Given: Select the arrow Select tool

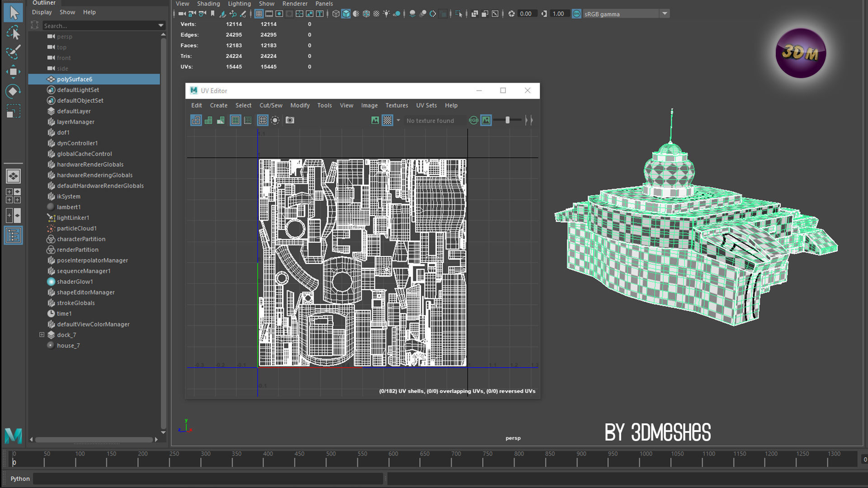Looking at the screenshot, I should (13, 13).
